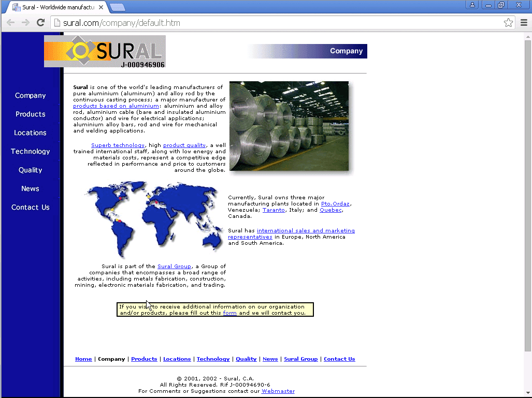Click the scrollbar down arrow
This screenshot has height=398, width=532.
pos(527,393)
